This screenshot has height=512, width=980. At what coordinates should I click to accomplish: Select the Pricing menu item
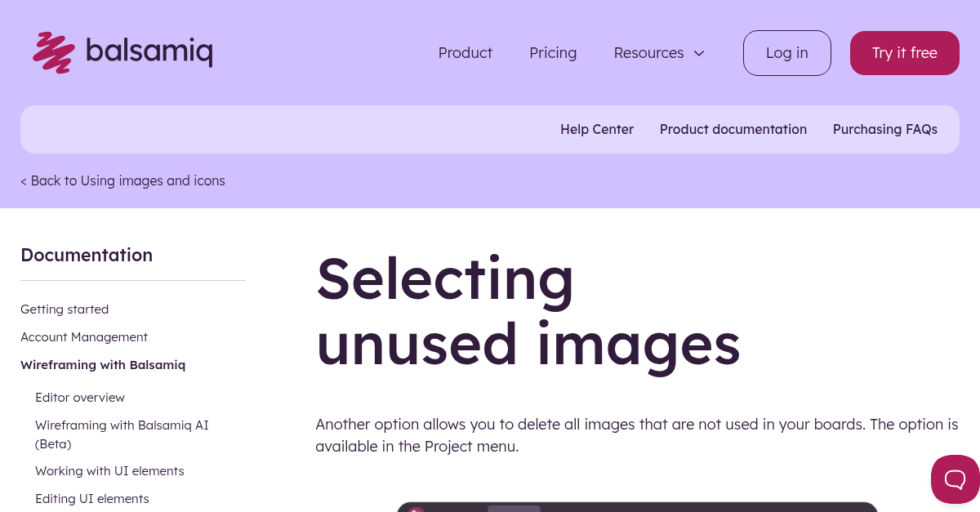click(x=553, y=53)
